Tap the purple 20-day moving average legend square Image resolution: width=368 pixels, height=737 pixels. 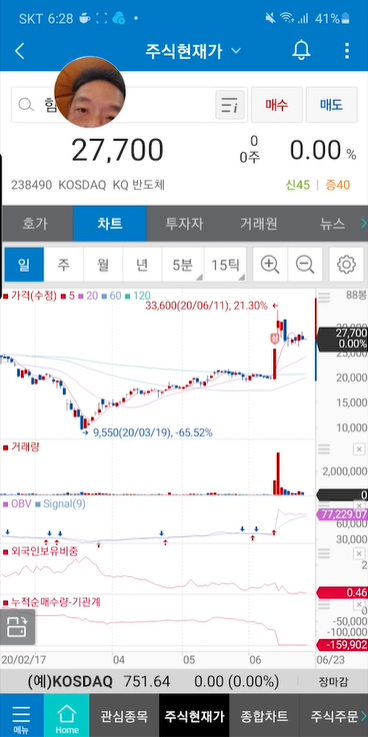pyautogui.click(x=80, y=296)
